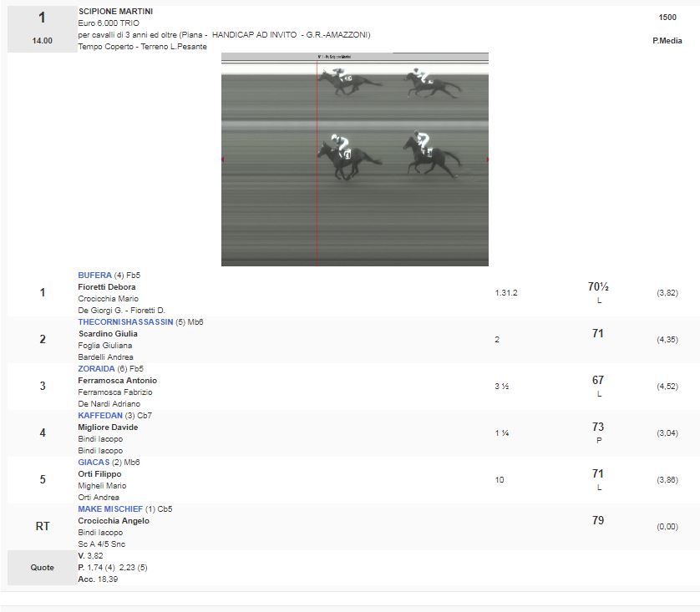700x612 pixels.
Task: Click the 1500 distance value
Action: click(667, 18)
